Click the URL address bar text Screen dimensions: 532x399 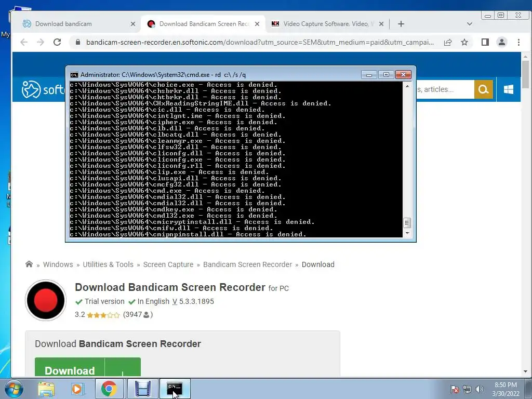(260, 42)
